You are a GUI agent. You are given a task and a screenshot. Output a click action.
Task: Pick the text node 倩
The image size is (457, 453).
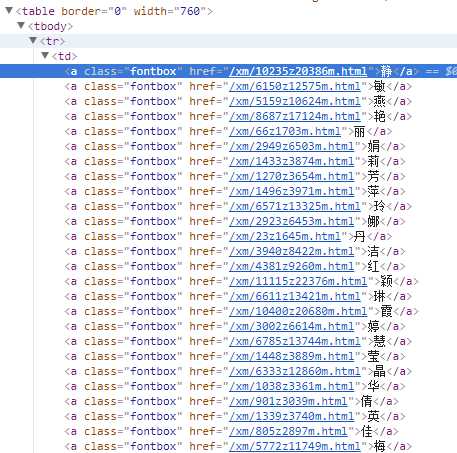(367, 401)
